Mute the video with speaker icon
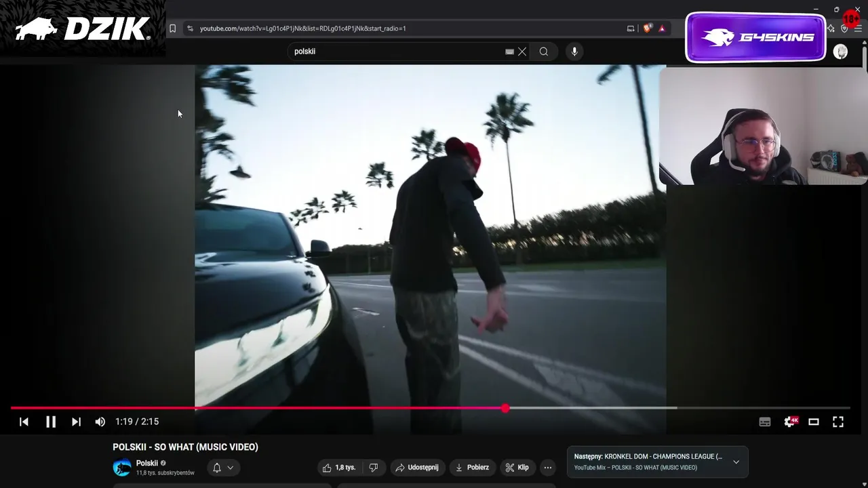The height and width of the screenshot is (488, 868). point(100,422)
